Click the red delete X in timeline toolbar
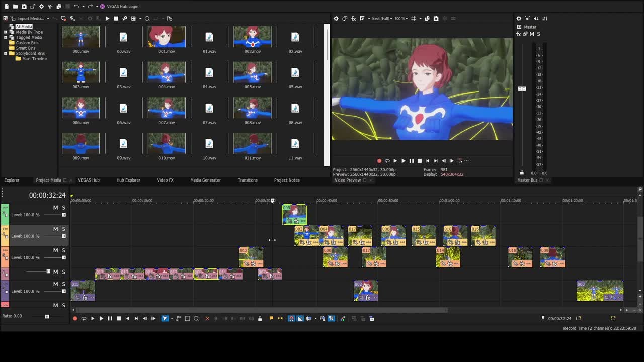This screenshot has width=644, height=362. 207,318
